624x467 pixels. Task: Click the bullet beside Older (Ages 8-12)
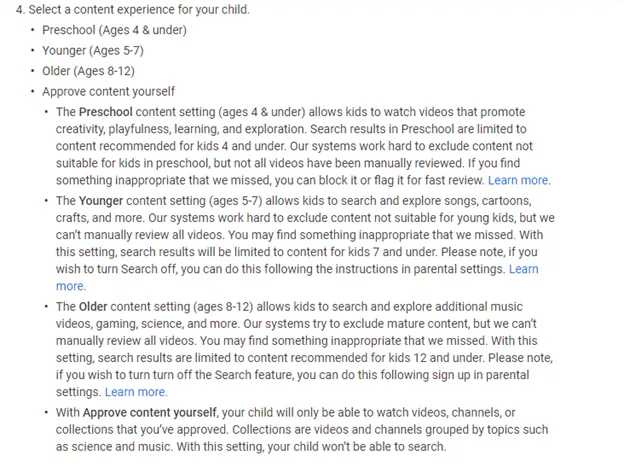(x=33, y=71)
